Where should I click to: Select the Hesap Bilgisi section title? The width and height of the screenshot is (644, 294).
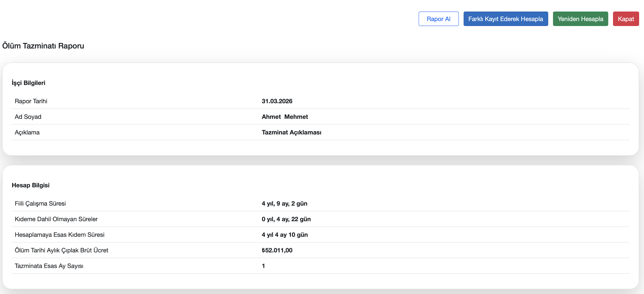point(30,185)
